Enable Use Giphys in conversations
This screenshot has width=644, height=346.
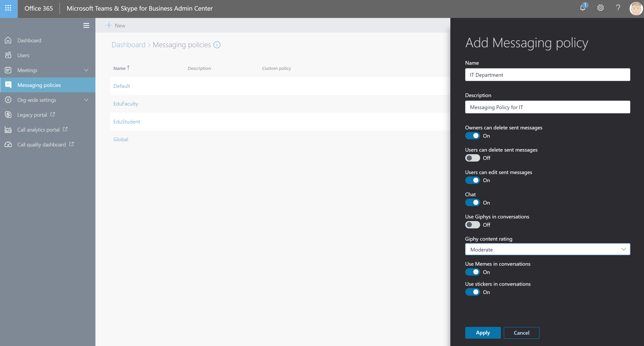pyautogui.click(x=472, y=225)
